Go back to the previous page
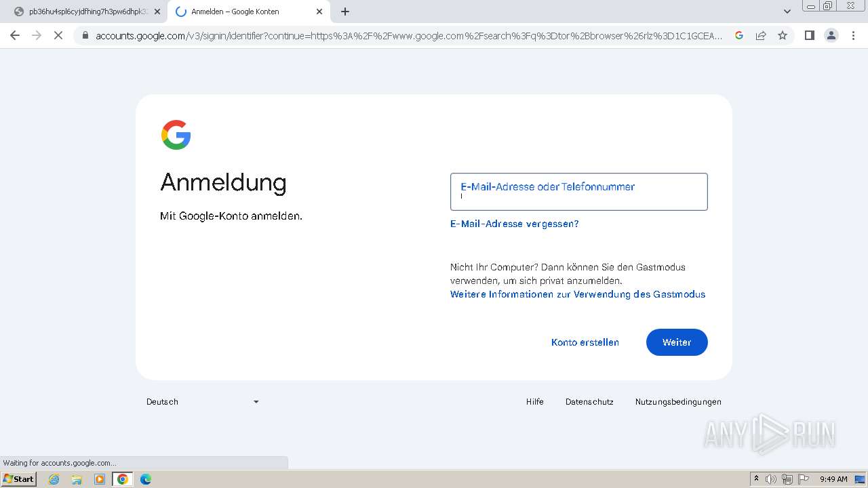The height and width of the screenshot is (488, 868). [x=15, y=35]
